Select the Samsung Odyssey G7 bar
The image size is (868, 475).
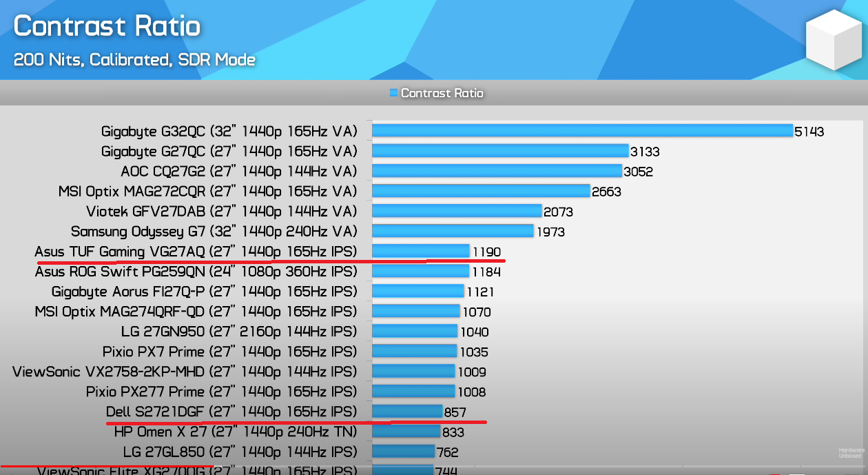453,231
